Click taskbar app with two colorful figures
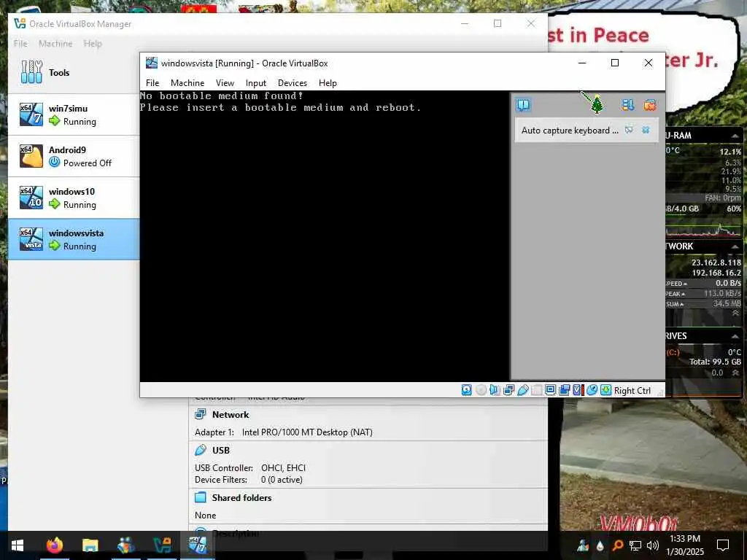The height and width of the screenshot is (560, 747). pos(125,545)
